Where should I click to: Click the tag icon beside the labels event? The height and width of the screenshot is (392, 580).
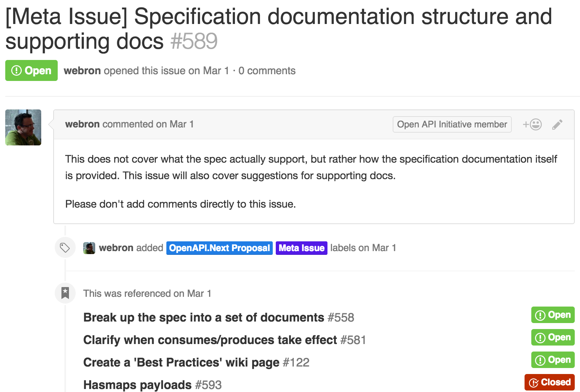[65, 247]
